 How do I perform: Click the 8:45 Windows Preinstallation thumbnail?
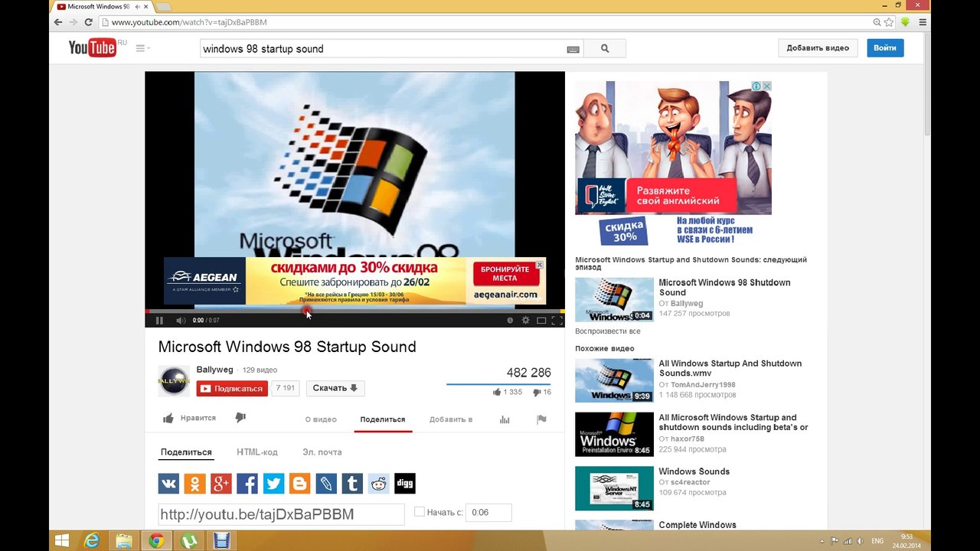coord(614,435)
